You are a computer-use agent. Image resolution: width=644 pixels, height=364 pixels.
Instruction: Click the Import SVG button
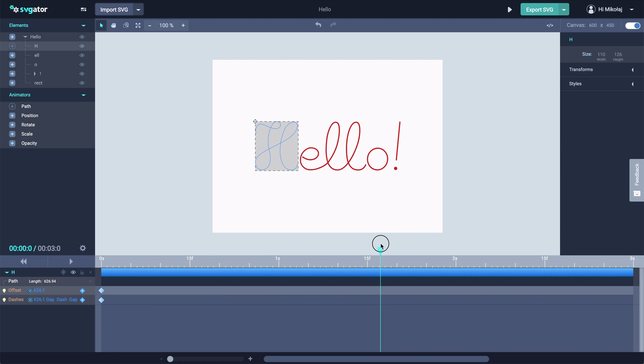(114, 9)
